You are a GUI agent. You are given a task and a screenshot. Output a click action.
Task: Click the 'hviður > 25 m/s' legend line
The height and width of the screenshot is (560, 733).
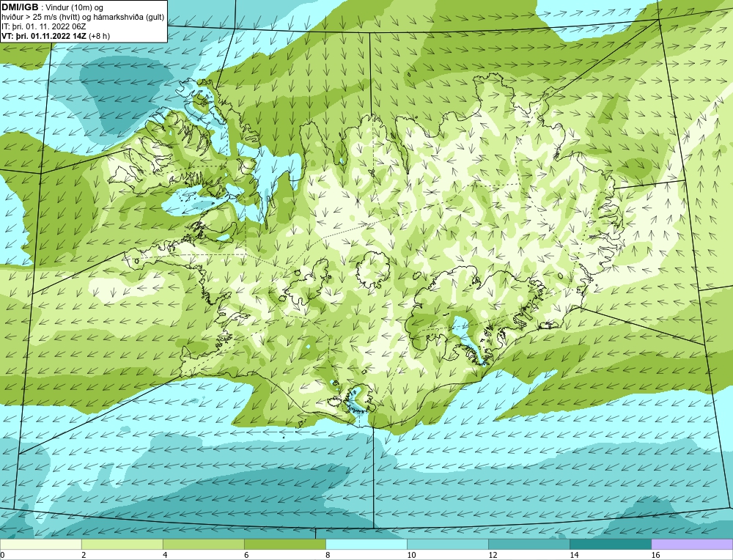pos(83,17)
